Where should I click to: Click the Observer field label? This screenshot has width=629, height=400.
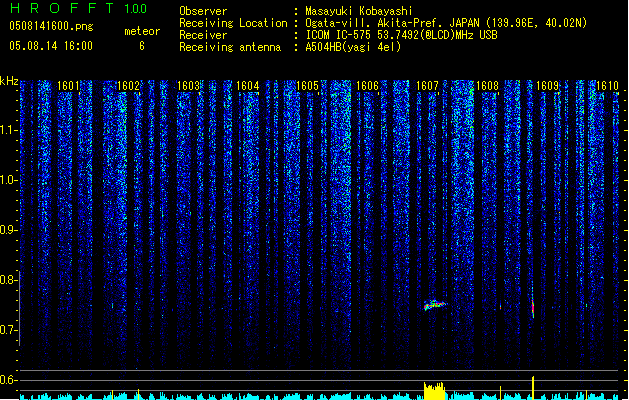click(203, 11)
